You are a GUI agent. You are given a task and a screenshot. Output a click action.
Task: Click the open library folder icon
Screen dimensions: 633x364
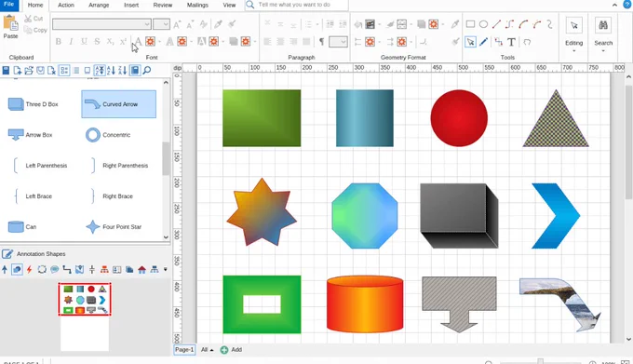(x=29, y=70)
